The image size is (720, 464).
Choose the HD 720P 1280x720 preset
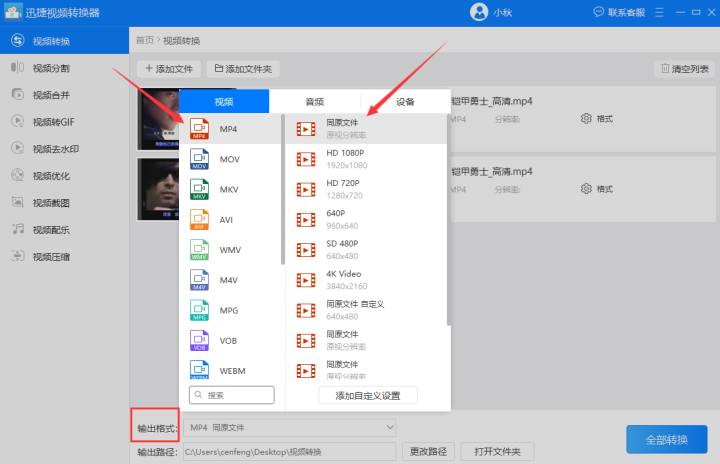pos(366,189)
